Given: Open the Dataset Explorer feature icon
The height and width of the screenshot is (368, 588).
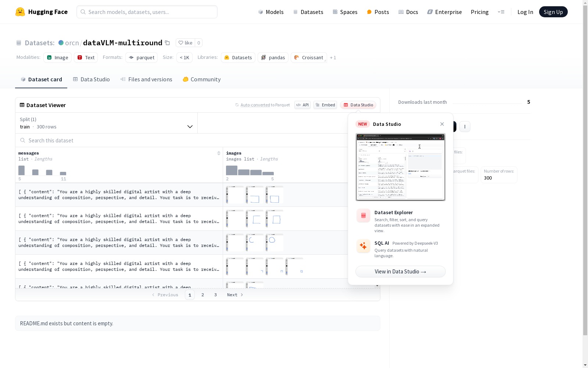Looking at the screenshot, I should tap(363, 216).
